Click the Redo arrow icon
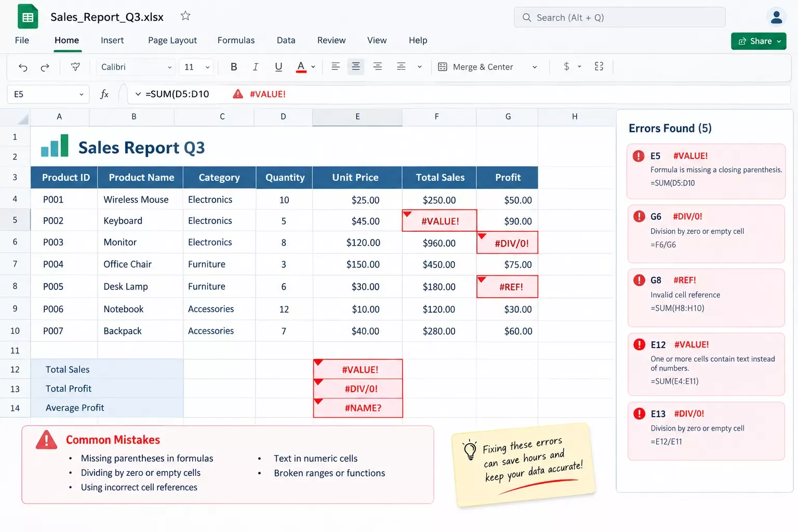The width and height of the screenshot is (798, 532). [45, 67]
